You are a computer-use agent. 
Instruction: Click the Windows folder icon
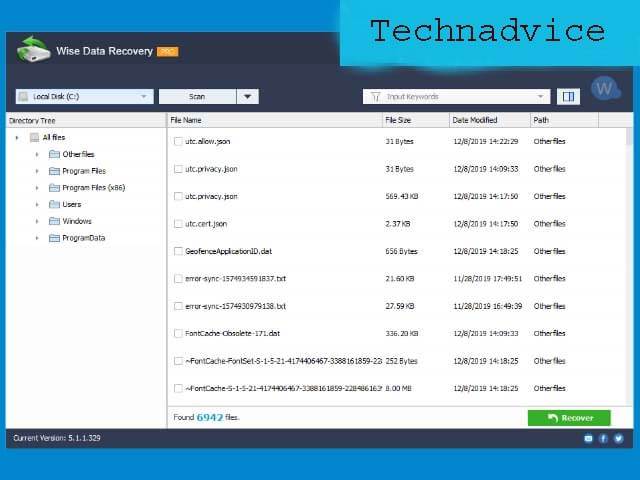tap(54, 221)
